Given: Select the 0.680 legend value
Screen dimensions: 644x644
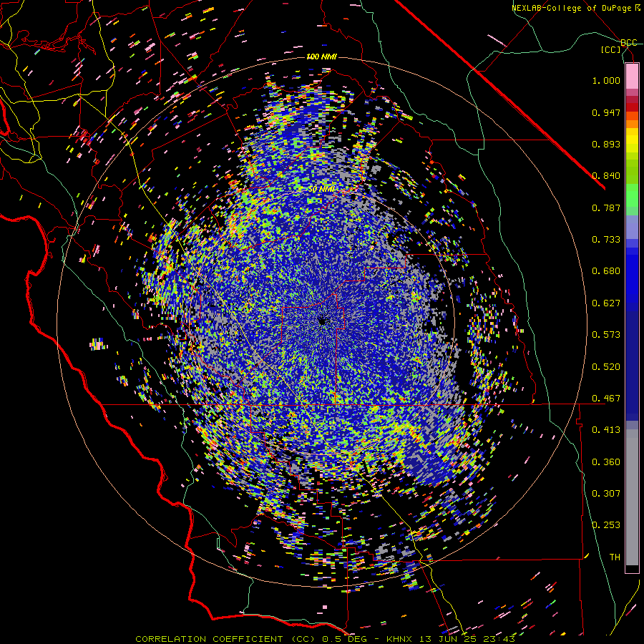Looking at the screenshot, I should point(606,271).
